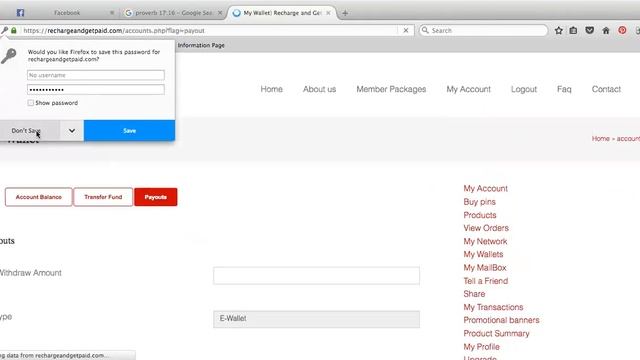Screen dimensions: 640x360
Task: Open Promotional banners sidebar link
Action: pos(501,320)
